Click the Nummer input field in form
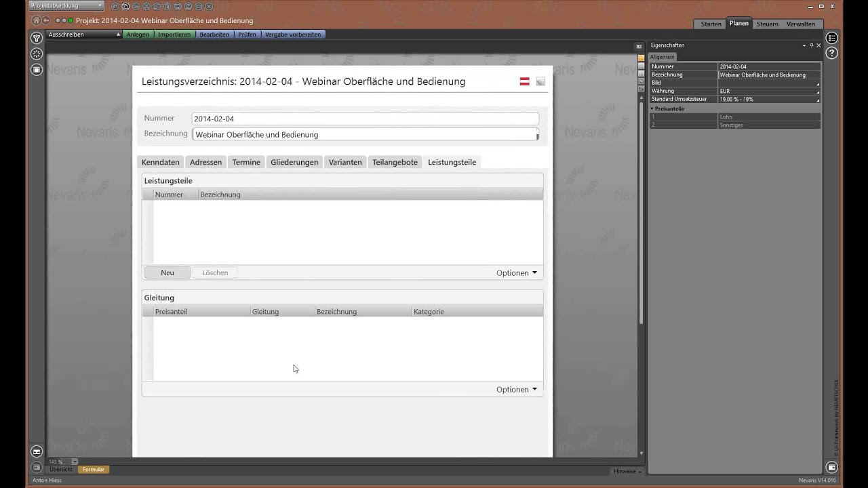This screenshot has width=868, height=488. click(x=365, y=119)
